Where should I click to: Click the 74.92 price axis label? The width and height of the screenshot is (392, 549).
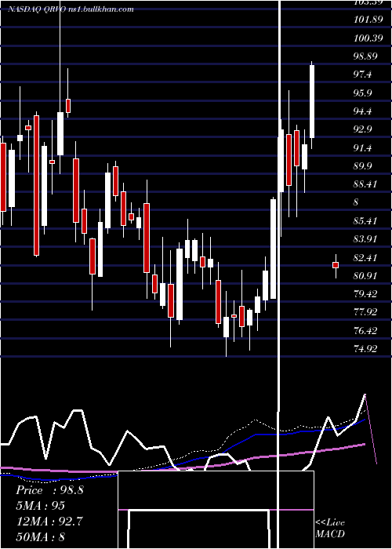point(366,349)
